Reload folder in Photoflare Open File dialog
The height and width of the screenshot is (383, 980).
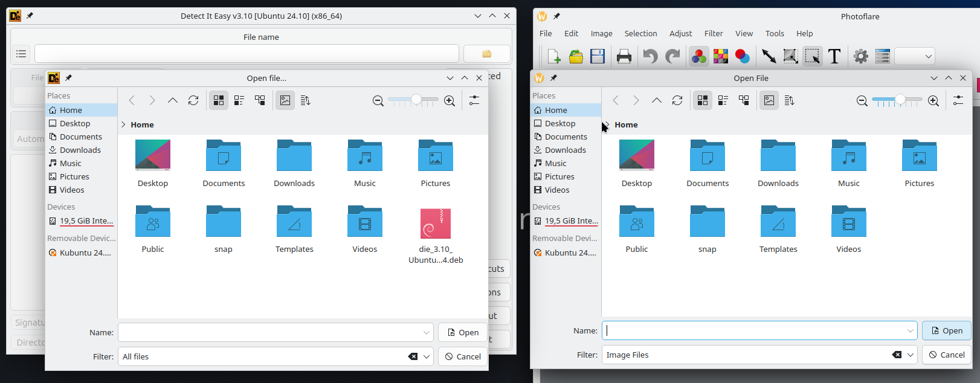point(677,100)
